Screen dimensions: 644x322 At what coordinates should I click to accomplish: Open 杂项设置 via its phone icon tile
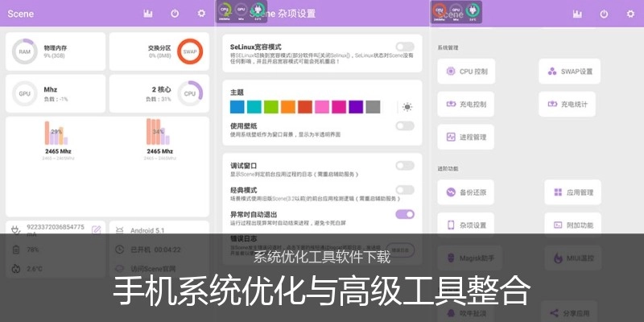tap(466, 225)
